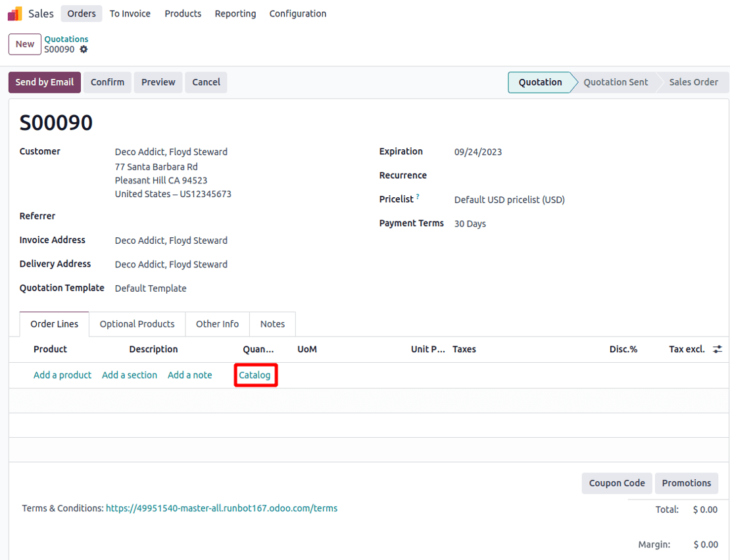The image size is (730, 560).
Task: Switch to the Other Info tab
Action: click(217, 324)
